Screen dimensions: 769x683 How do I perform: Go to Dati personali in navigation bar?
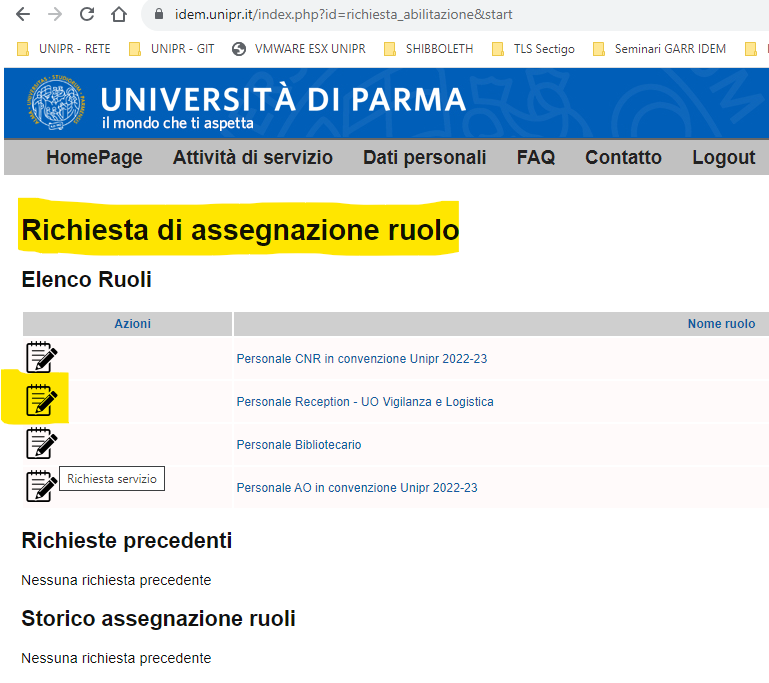424,157
